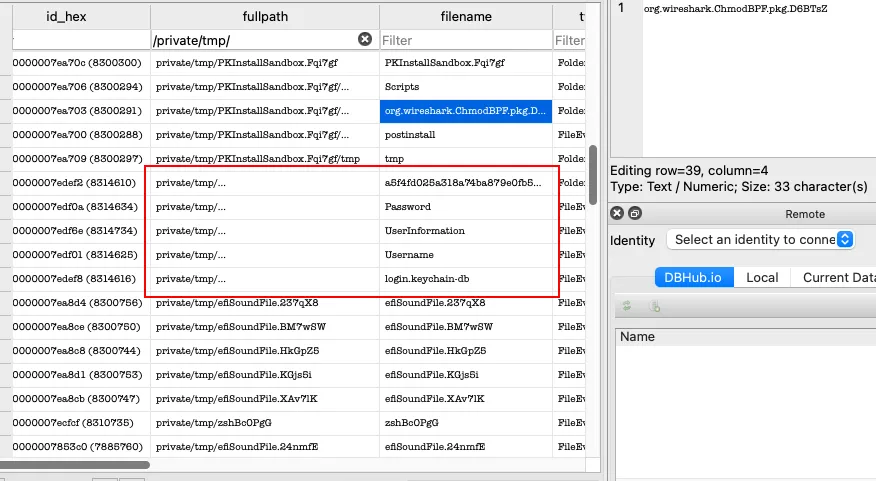876x481 pixels.
Task: Detach the Remote panel with float icon
Action: (x=635, y=213)
